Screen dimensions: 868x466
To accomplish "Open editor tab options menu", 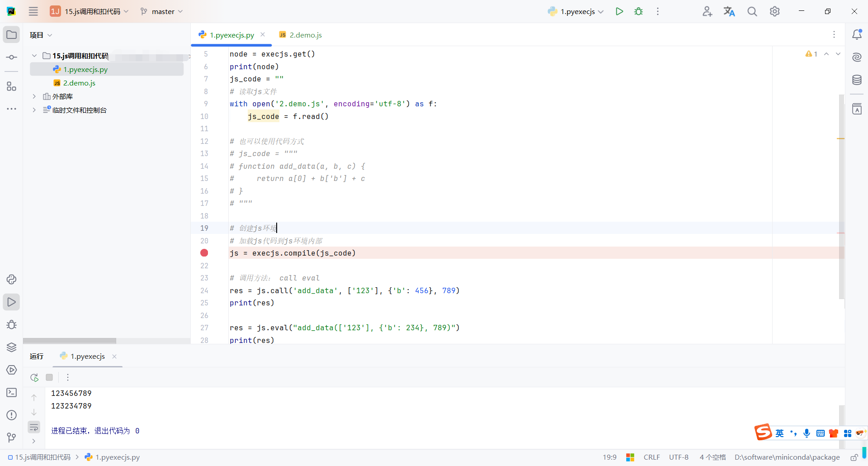I will (x=834, y=34).
